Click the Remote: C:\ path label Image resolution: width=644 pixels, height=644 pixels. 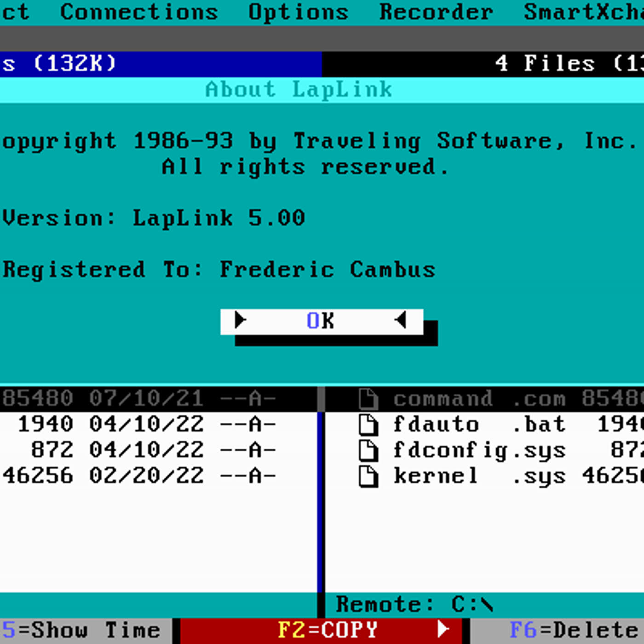pos(415,604)
